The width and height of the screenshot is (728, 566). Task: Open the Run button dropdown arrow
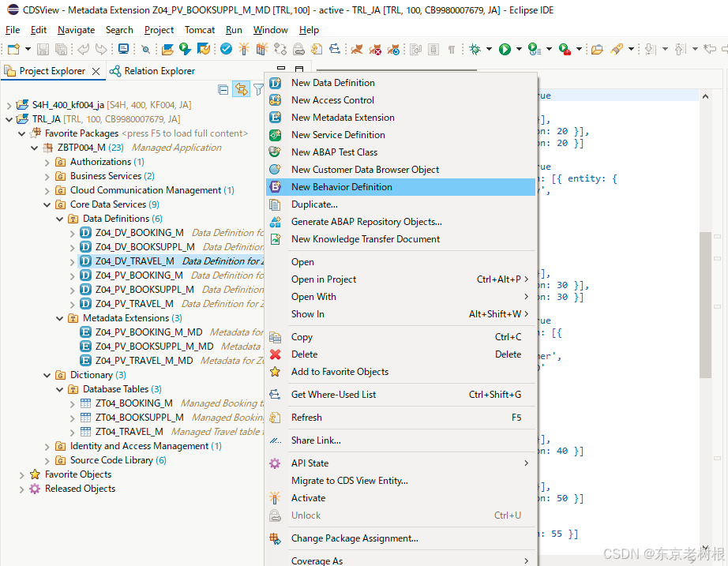click(x=518, y=49)
